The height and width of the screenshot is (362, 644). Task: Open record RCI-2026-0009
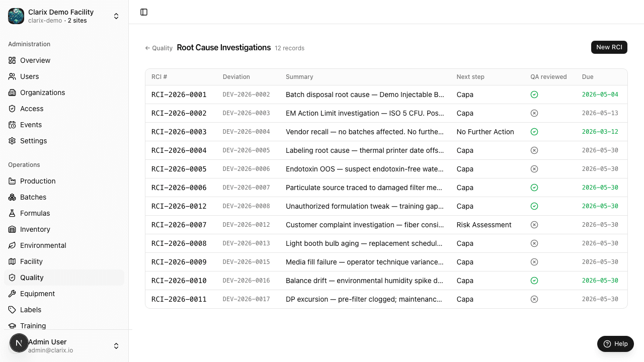[179, 262]
